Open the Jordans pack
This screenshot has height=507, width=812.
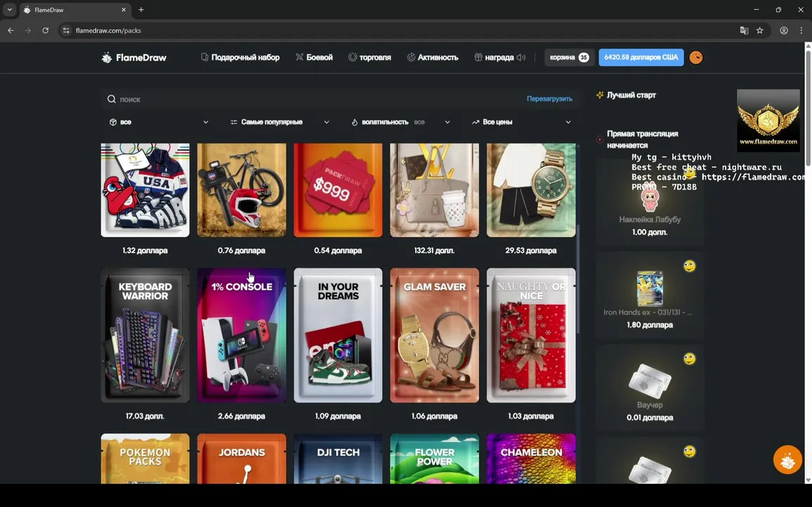pyautogui.click(x=241, y=459)
